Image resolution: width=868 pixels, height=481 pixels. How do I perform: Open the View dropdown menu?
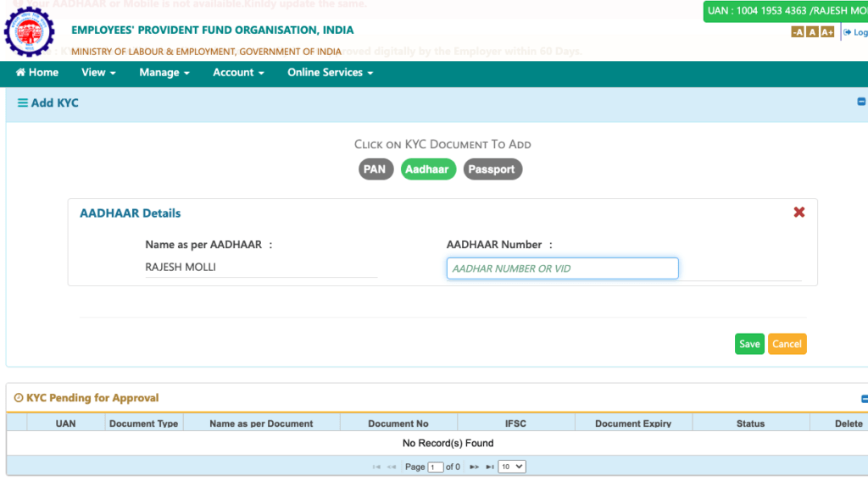click(x=98, y=73)
